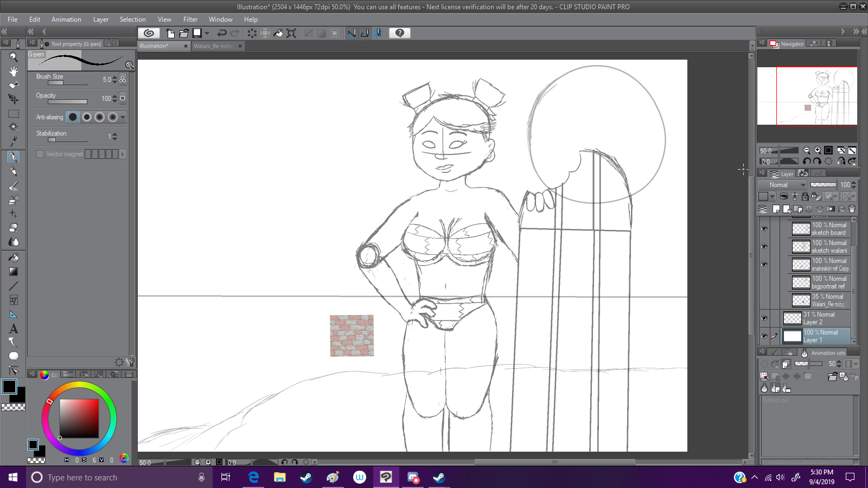Select the Eraser tool
Screen dimensions: 868x488
coord(14,228)
